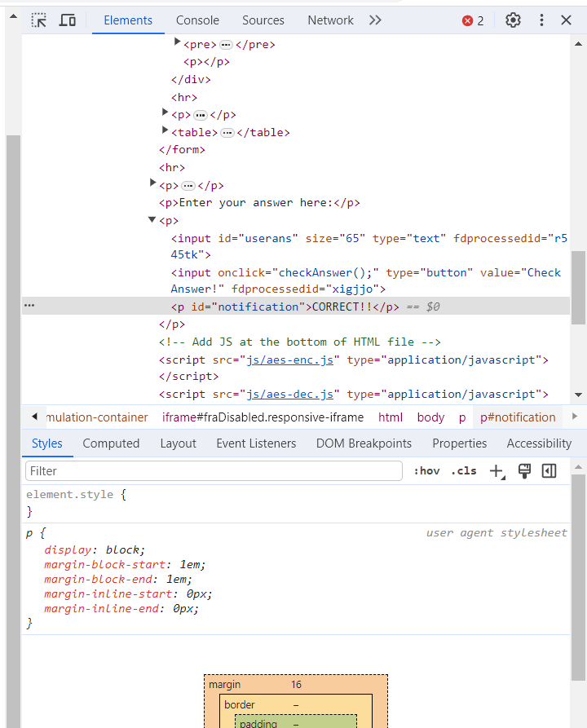Click the paintbrush rendering emulations icon
This screenshot has width=587, height=728.
524,470
